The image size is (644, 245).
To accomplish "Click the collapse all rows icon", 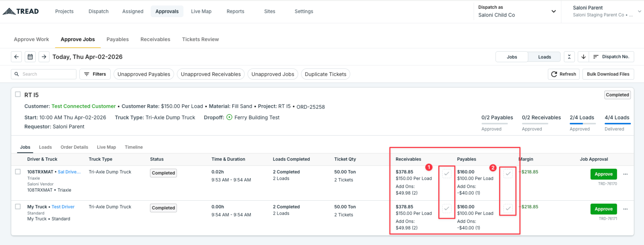I will 569,57.
